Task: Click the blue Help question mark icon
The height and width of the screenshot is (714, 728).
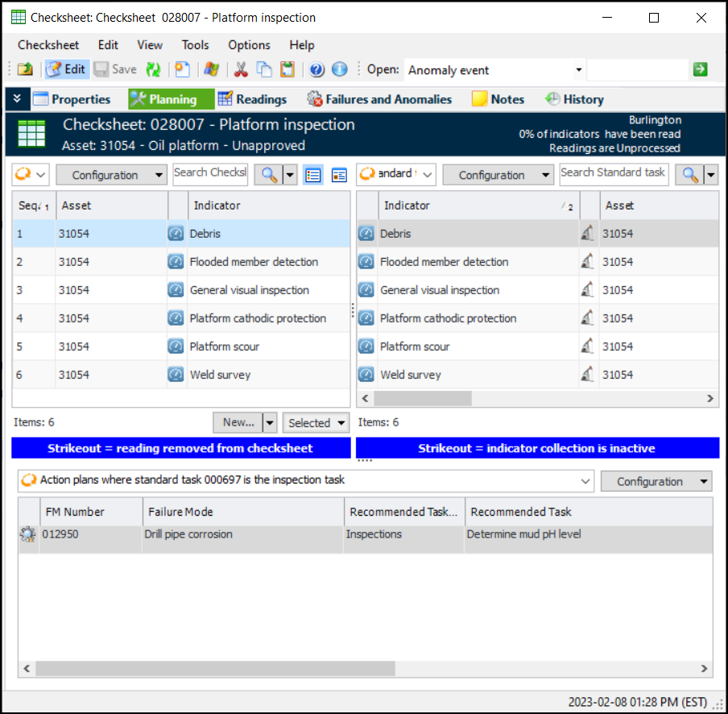Action: tap(316, 70)
